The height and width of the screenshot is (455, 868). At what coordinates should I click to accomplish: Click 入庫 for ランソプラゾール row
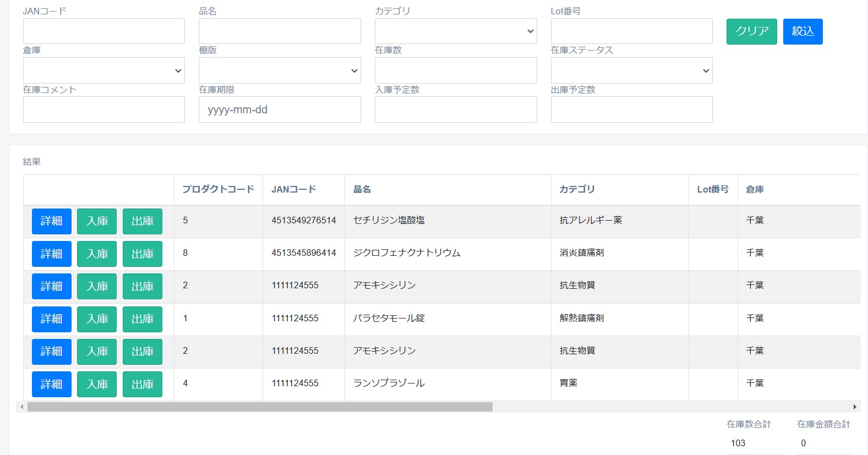(x=97, y=384)
